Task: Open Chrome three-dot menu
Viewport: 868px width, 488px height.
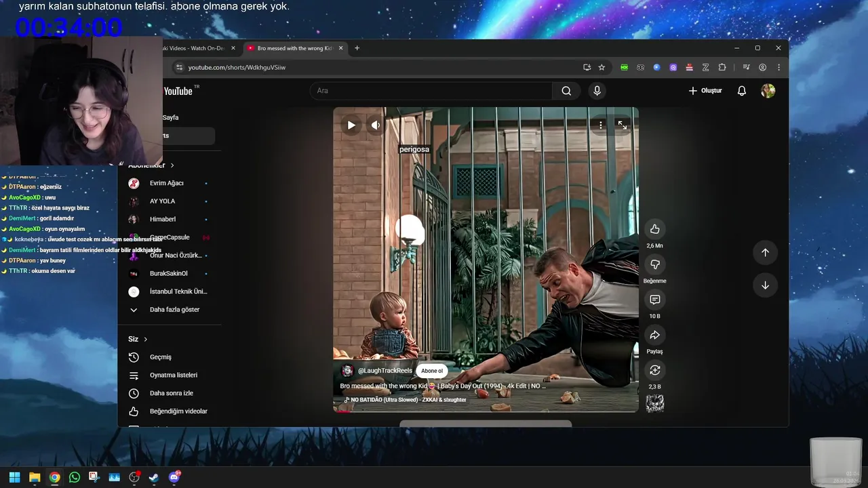Action: [x=778, y=67]
